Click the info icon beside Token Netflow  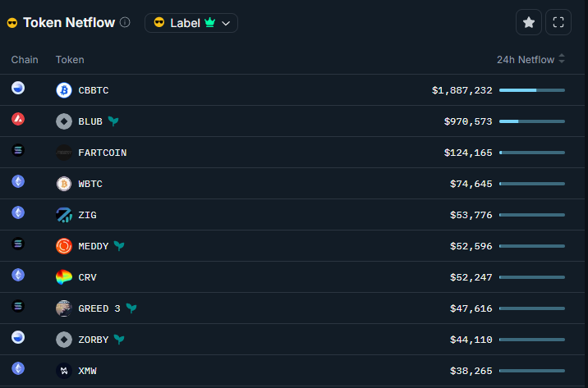pos(125,22)
